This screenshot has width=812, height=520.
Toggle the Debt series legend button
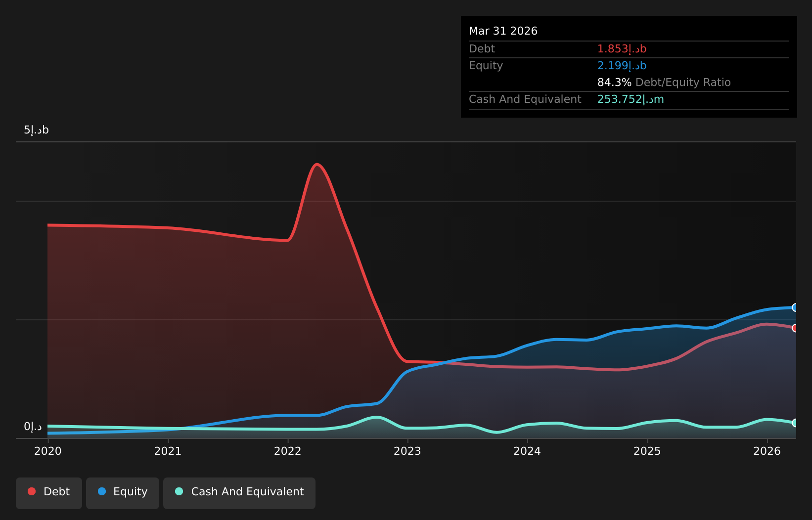pyautogui.click(x=49, y=493)
